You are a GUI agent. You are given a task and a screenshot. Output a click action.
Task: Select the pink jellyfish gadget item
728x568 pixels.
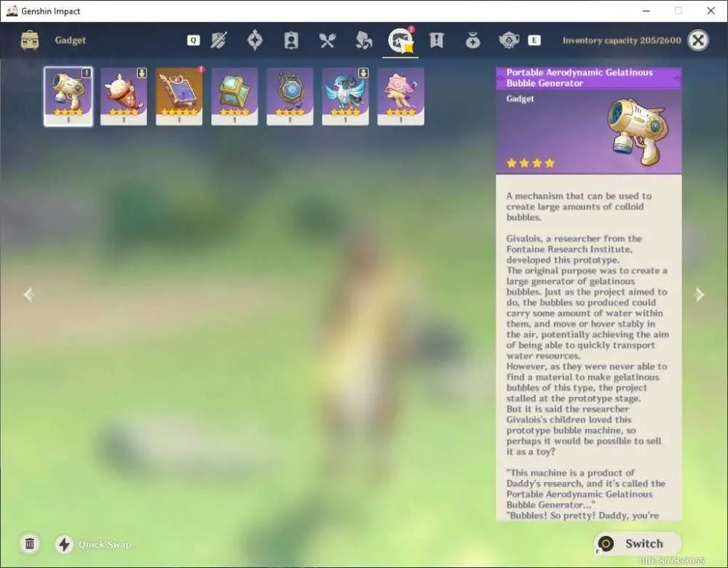click(400, 97)
